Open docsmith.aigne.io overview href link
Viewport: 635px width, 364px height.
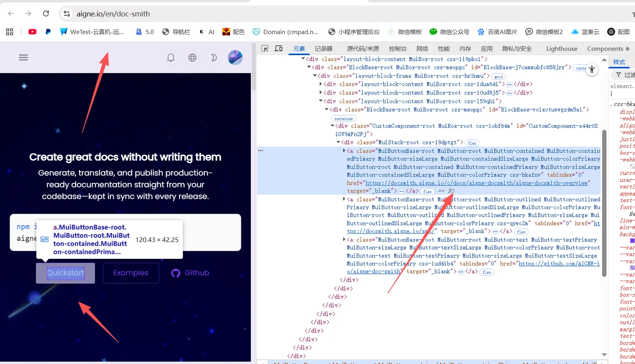point(477,183)
